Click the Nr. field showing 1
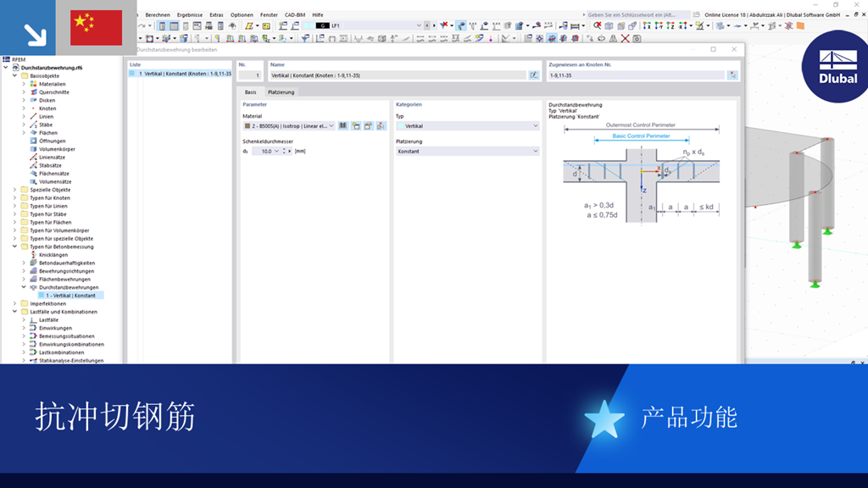 click(x=250, y=75)
